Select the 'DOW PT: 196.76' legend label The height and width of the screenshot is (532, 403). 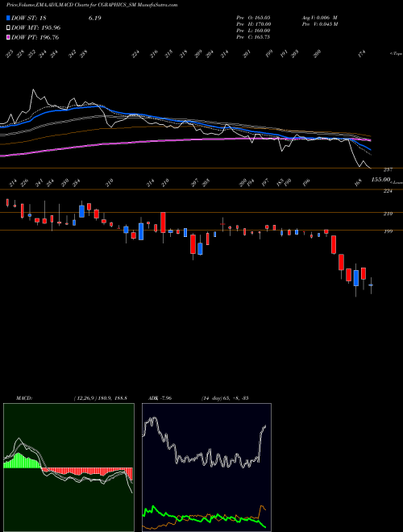click(35, 37)
